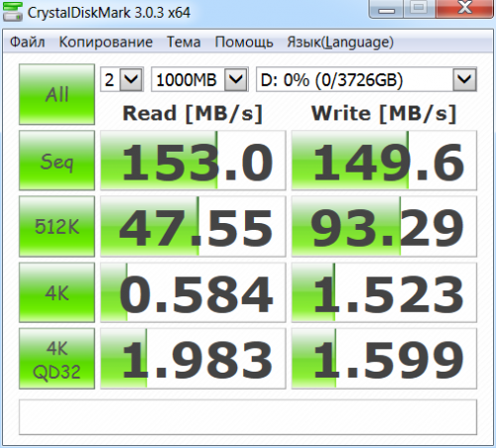
Task: Open the test count dropdown showing 2
Action: [122, 79]
